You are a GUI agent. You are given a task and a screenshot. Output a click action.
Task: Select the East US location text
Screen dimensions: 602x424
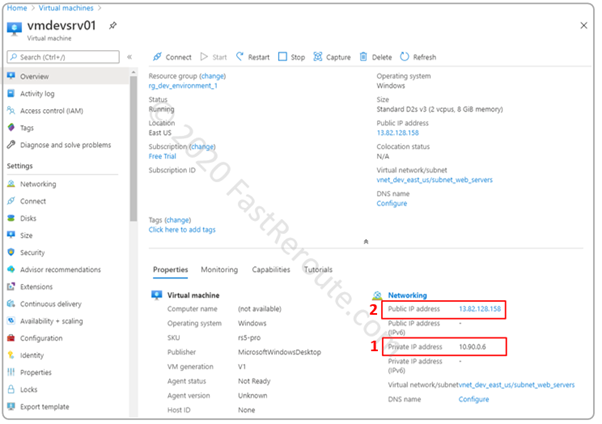coord(160,133)
